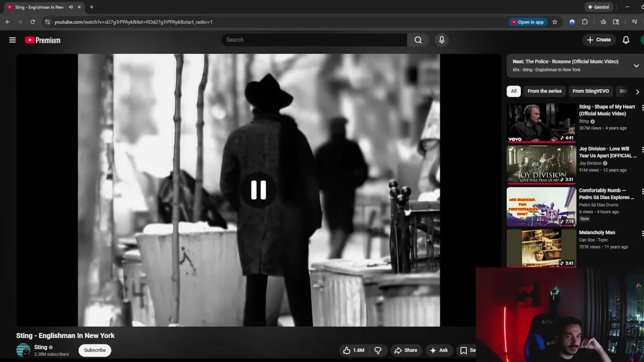
Task: Click Open in app button
Action: (528, 22)
